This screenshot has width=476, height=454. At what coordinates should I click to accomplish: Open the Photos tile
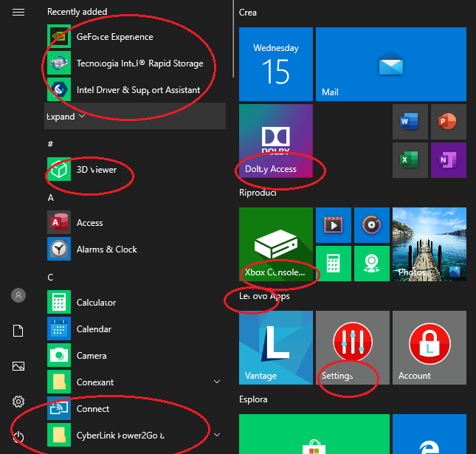click(430, 244)
